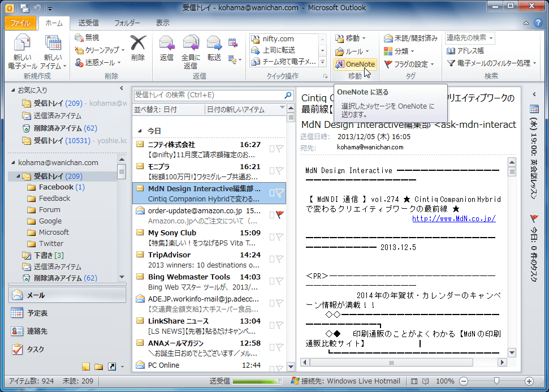This screenshot has height=392, width=549.
Task: Delete message with the 削除 X icon
Action: coord(138,48)
